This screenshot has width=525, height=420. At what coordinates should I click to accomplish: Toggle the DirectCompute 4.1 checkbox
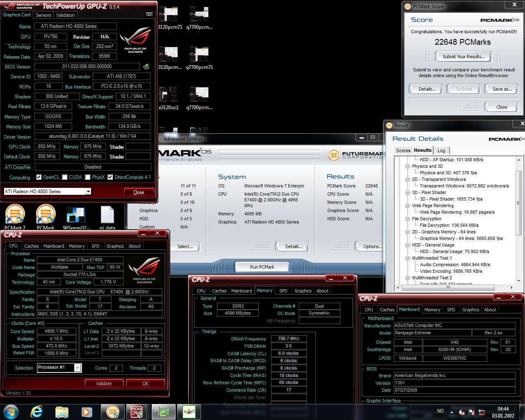point(110,177)
